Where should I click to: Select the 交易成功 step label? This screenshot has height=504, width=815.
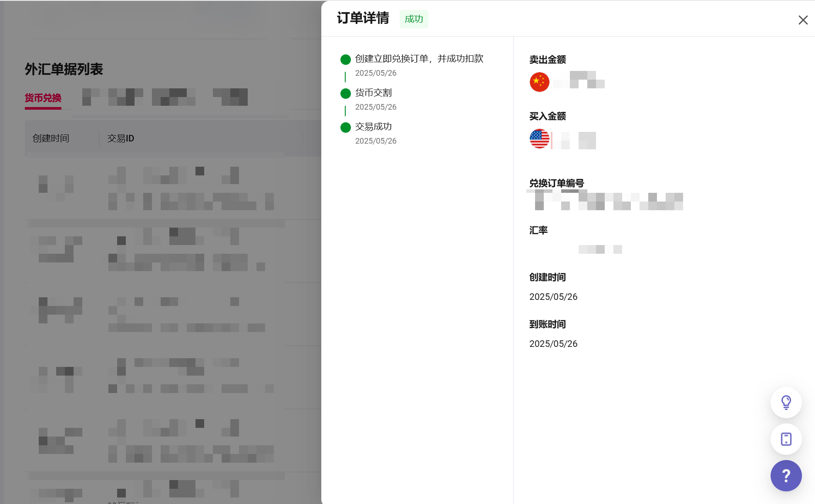pos(374,127)
